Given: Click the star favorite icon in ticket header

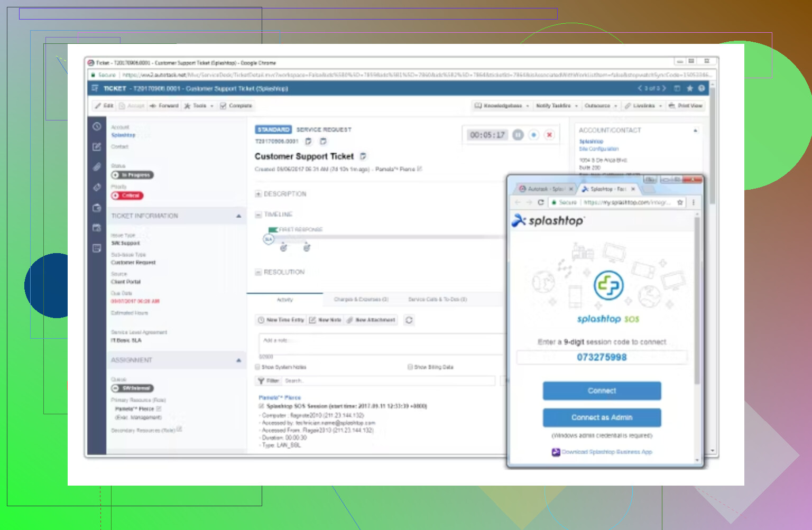Looking at the screenshot, I should tap(689, 88).
